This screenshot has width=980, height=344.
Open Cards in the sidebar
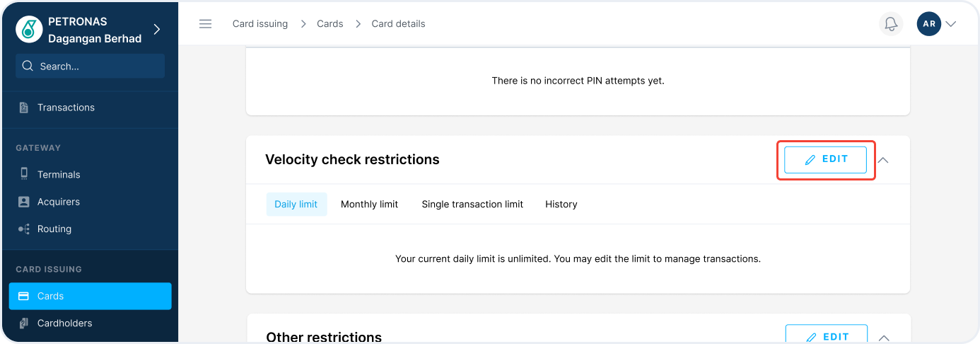tap(91, 296)
